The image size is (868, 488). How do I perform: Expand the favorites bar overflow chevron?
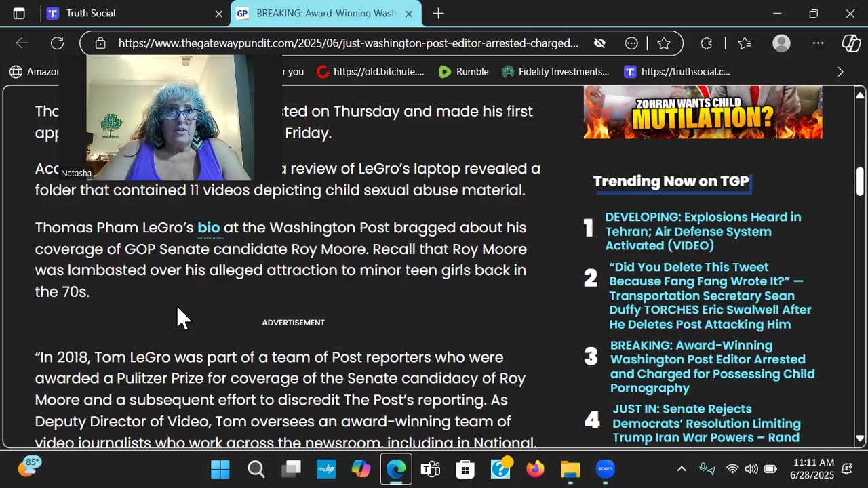point(840,72)
